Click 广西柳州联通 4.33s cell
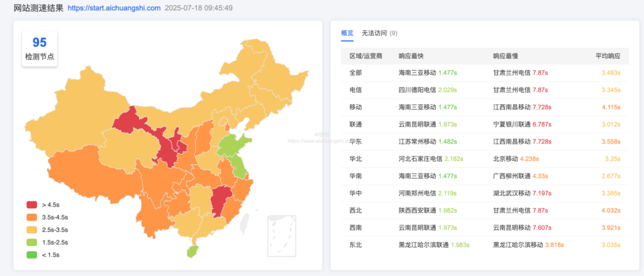Screen dimensions: 644x276 tap(521, 176)
